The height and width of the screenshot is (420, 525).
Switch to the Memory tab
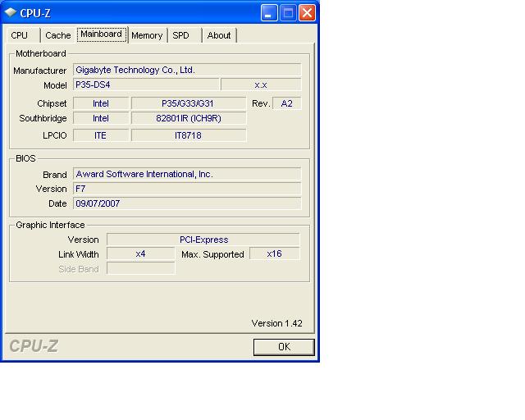click(147, 35)
